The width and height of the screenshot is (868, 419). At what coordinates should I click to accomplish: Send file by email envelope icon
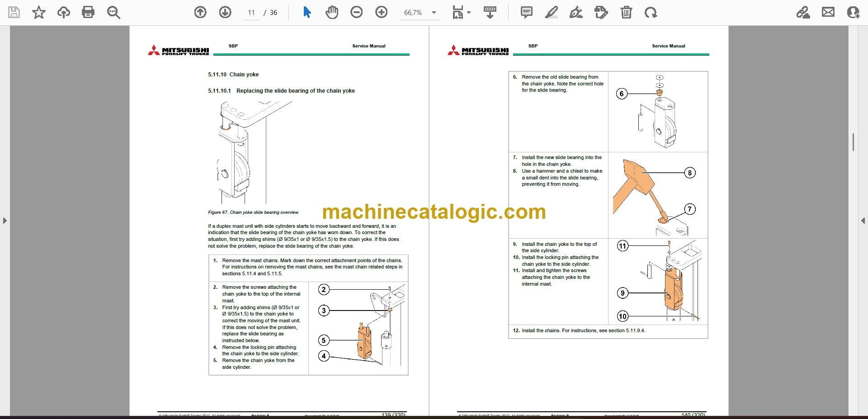(x=828, y=13)
